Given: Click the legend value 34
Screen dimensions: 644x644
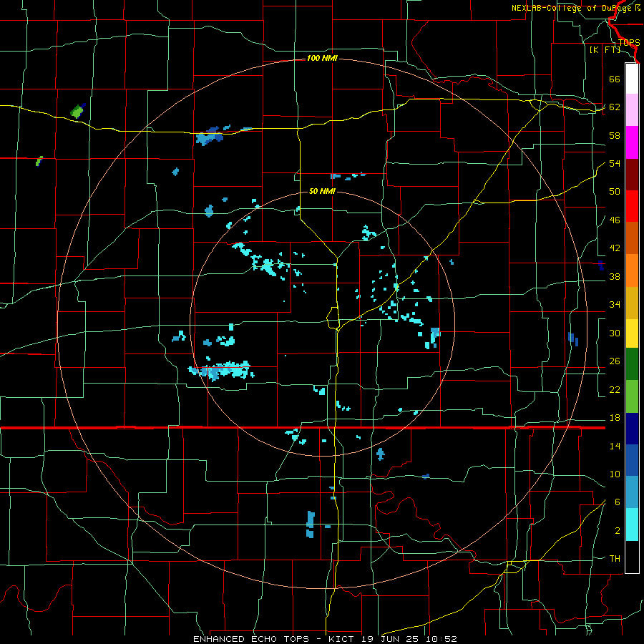Looking at the screenshot, I should pos(615,305).
